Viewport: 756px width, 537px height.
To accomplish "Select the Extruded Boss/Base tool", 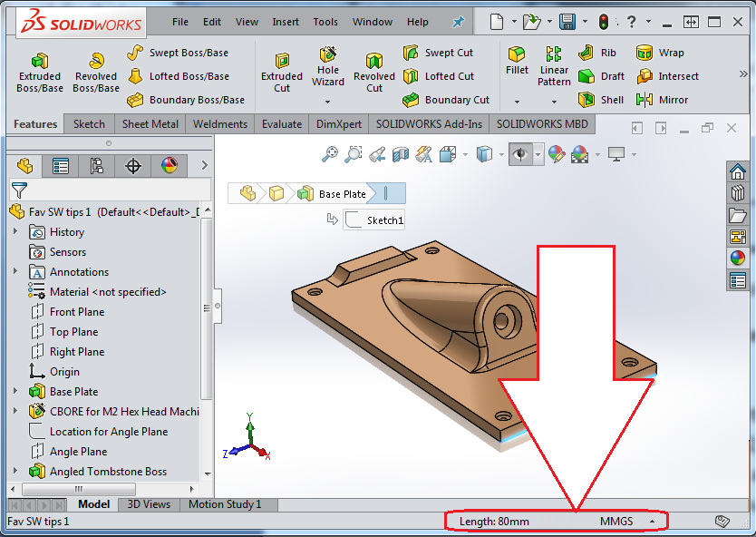I will tap(40, 73).
